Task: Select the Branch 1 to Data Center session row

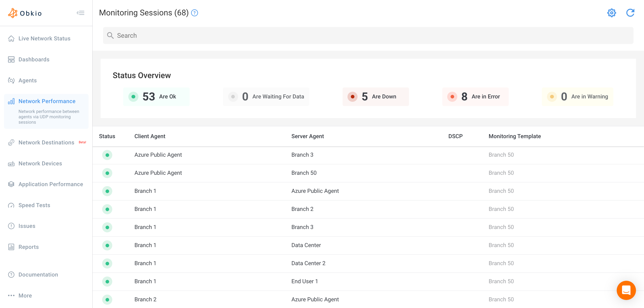Action: [x=306, y=245]
